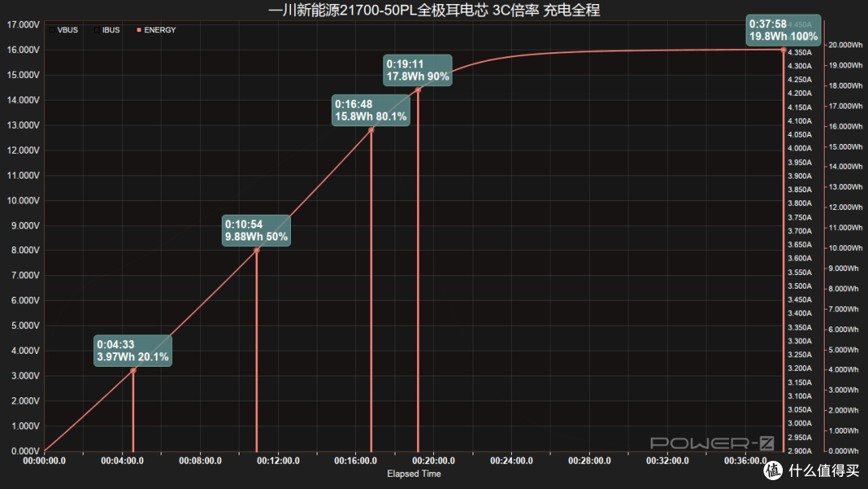The height and width of the screenshot is (489, 868).
Task: Click the 15.000Wh tick on energy axis
Action: point(845,146)
